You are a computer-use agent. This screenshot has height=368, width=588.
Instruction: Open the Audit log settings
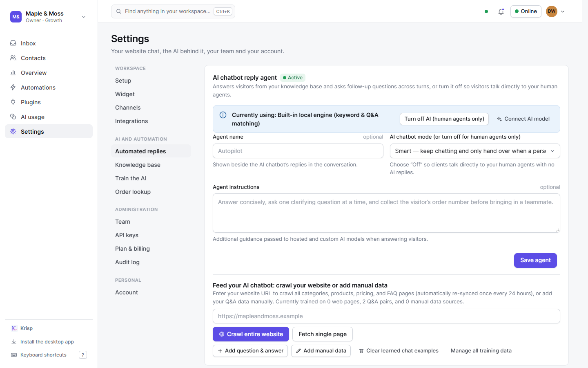click(151, 262)
